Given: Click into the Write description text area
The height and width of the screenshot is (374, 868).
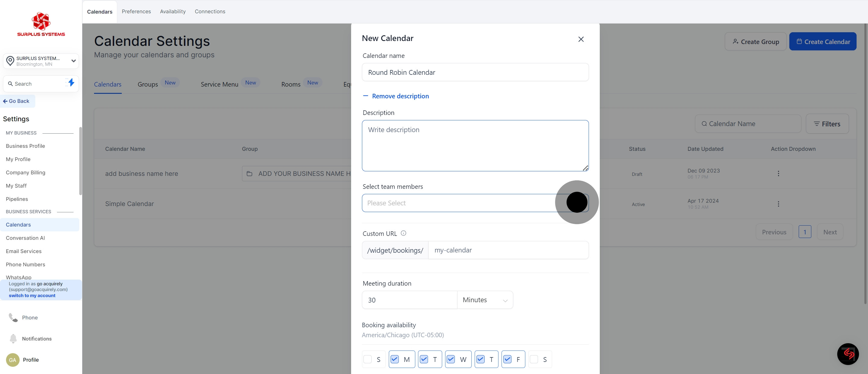Looking at the screenshot, I should click(x=475, y=146).
